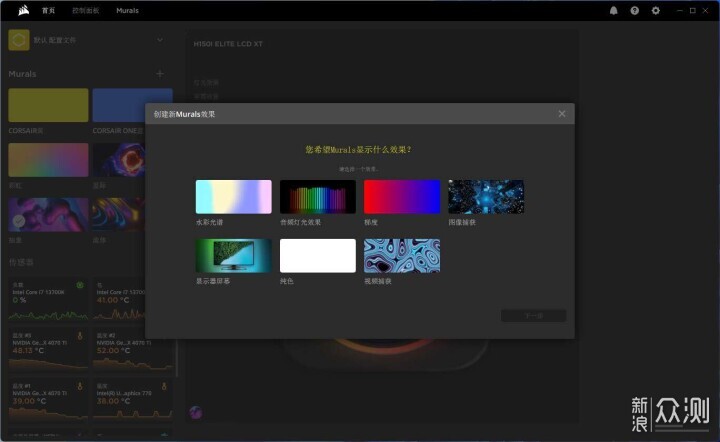Expand the 默认配置文件 profile dropdown
Screen dimensions: 720x442
(160, 40)
